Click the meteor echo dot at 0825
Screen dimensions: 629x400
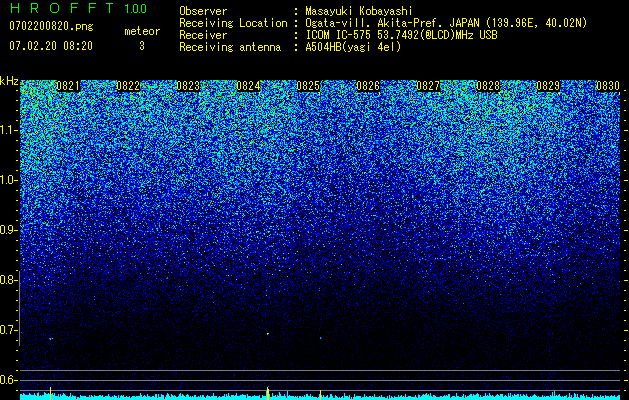pos(321,338)
